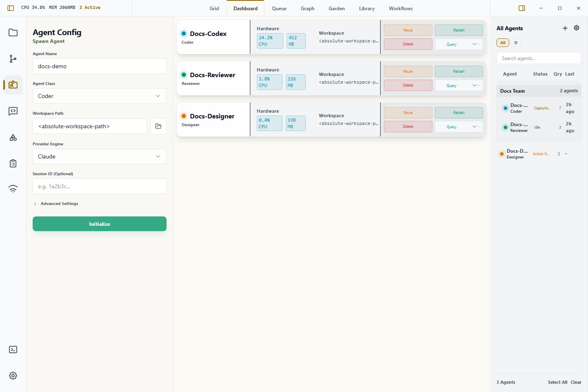Click the 412 MB memory chip
The image size is (588, 392).
pyautogui.click(x=296, y=41)
